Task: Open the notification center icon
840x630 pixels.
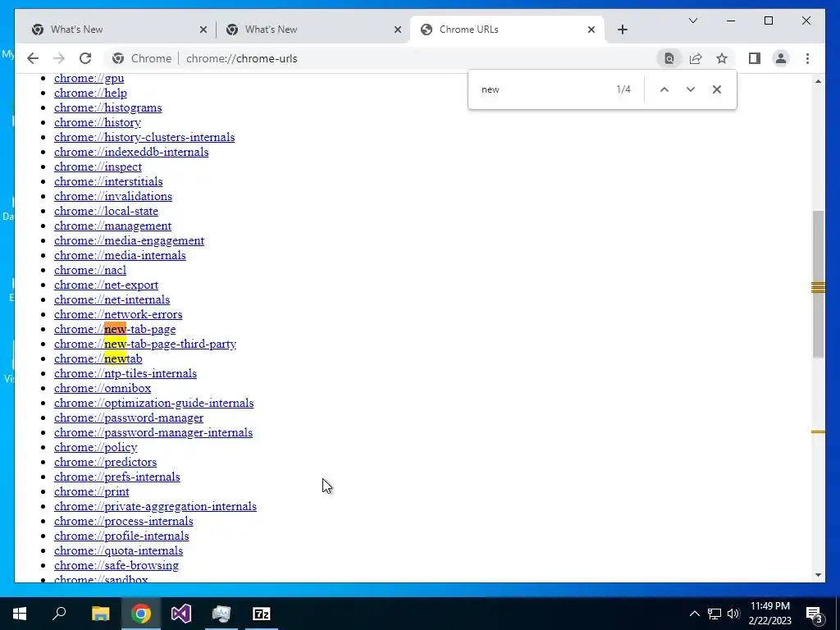Action: click(815, 614)
